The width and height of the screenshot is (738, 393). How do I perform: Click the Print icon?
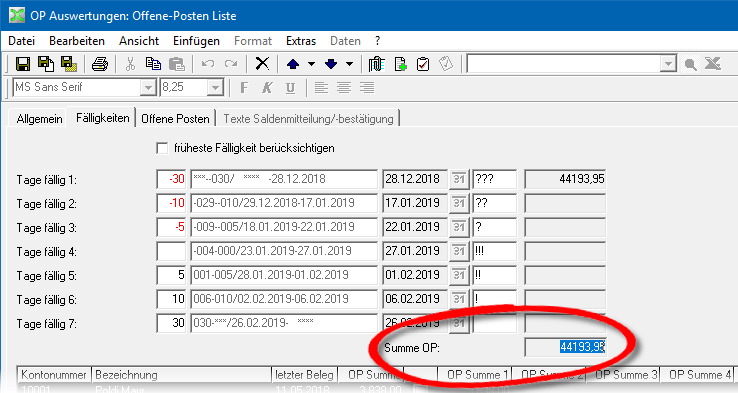[99, 64]
